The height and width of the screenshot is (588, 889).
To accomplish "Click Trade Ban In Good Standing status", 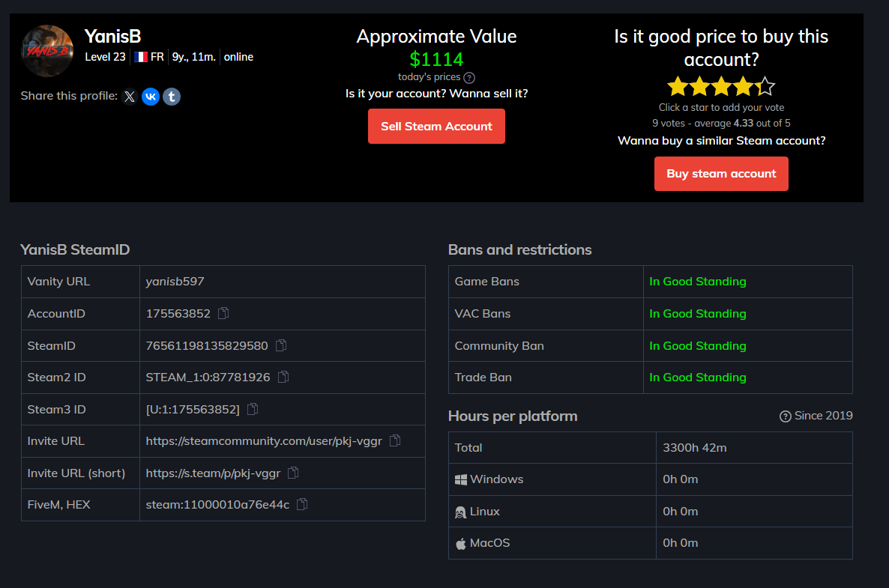I will tap(698, 378).
